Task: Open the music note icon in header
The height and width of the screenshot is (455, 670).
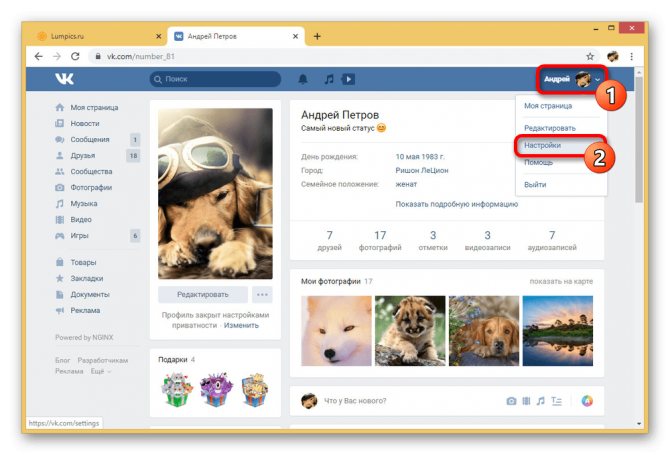Action: click(x=329, y=79)
